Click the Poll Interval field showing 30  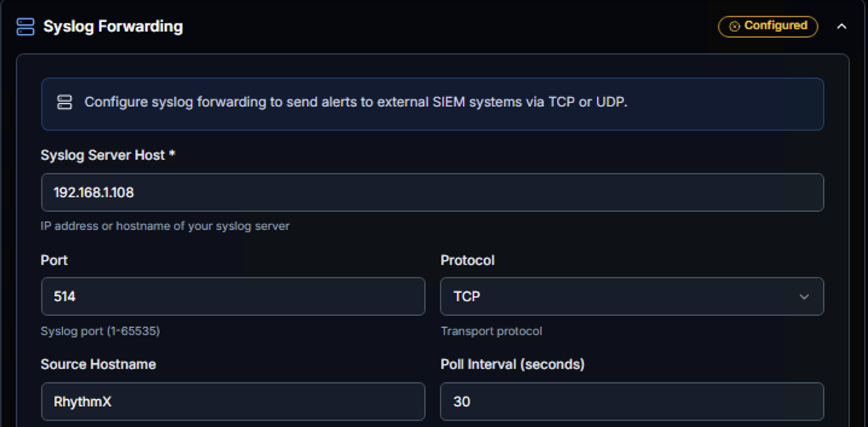[x=632, y=401]
